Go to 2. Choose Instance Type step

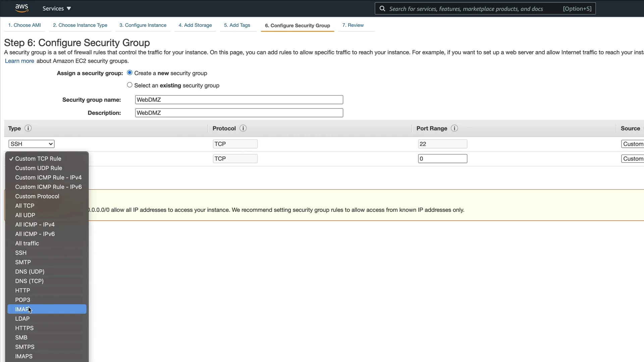coord(80,25)
